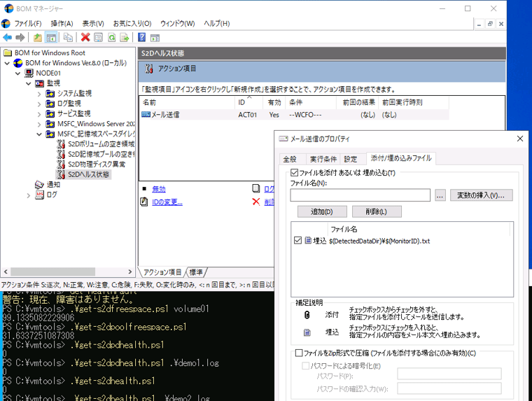This screenshot has height=401, width=532.
Task: Click the Refresh toolbar icon
Action: [x=111, y=37]
